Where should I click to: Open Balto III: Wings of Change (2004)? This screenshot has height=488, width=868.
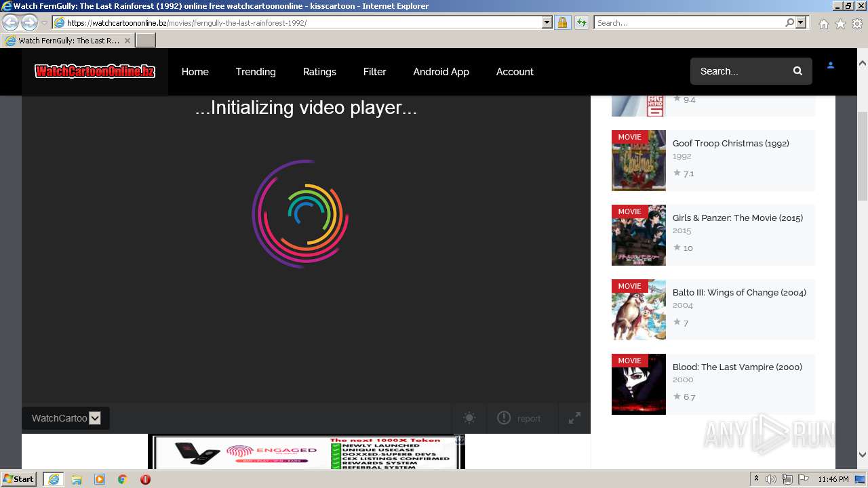point(739,292)
